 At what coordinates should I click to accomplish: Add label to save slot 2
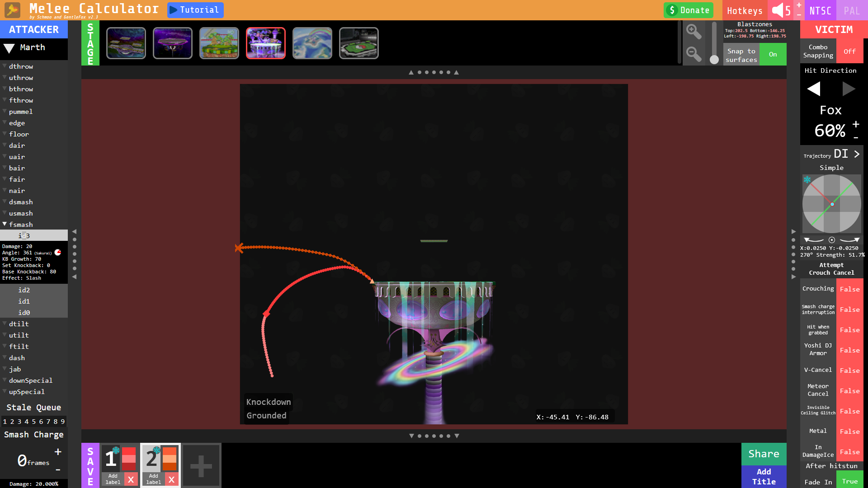(x=154, y=479)
